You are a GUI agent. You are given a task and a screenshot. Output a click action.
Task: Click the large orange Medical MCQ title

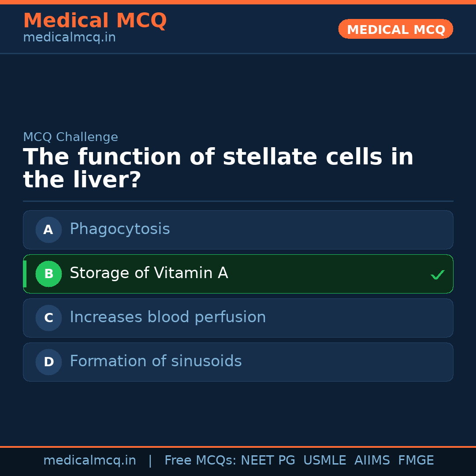pos(95,21)
